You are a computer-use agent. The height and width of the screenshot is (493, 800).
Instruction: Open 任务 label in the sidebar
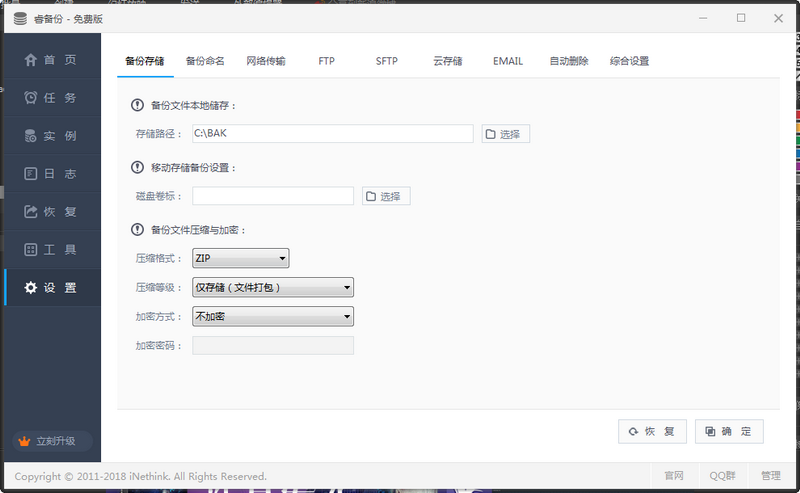click(x=60, y=97)
